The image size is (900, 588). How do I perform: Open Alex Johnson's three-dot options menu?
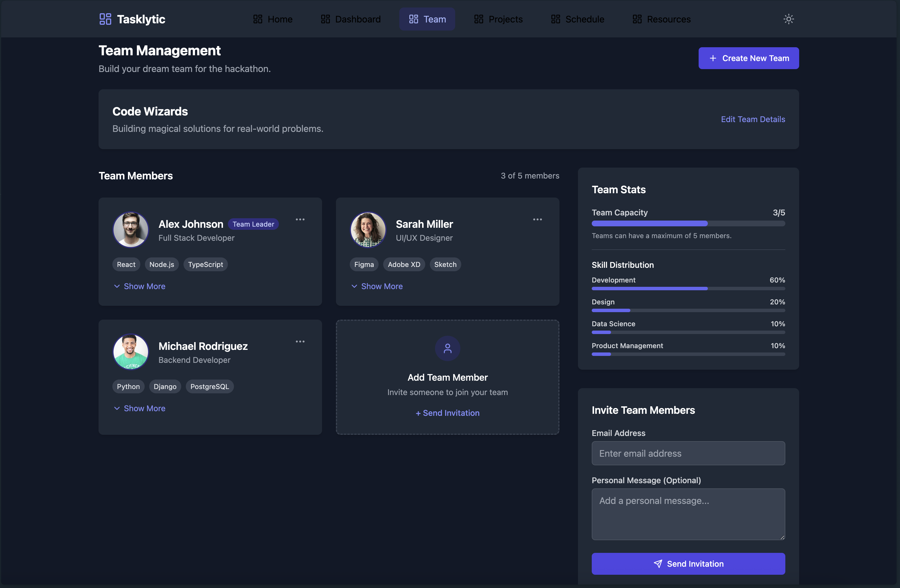300,219
